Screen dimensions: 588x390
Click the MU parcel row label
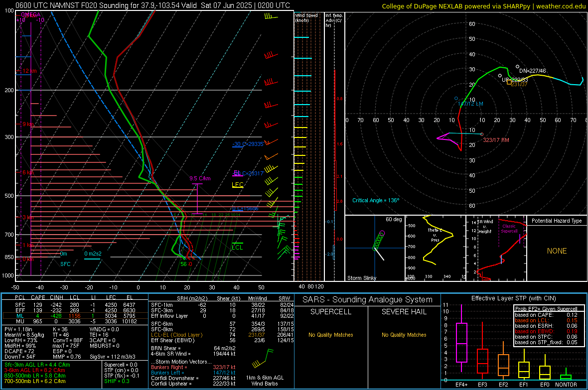[x=19, y=321]
